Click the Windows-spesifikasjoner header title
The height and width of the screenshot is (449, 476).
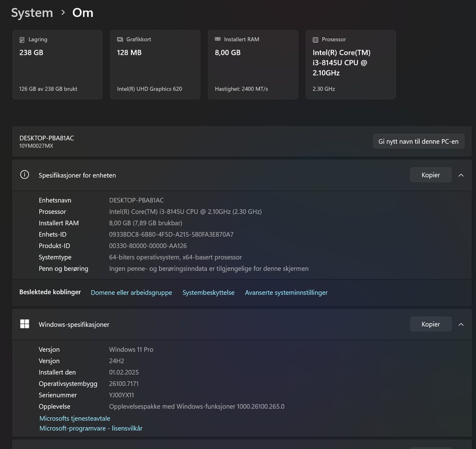tap(74, 324)
